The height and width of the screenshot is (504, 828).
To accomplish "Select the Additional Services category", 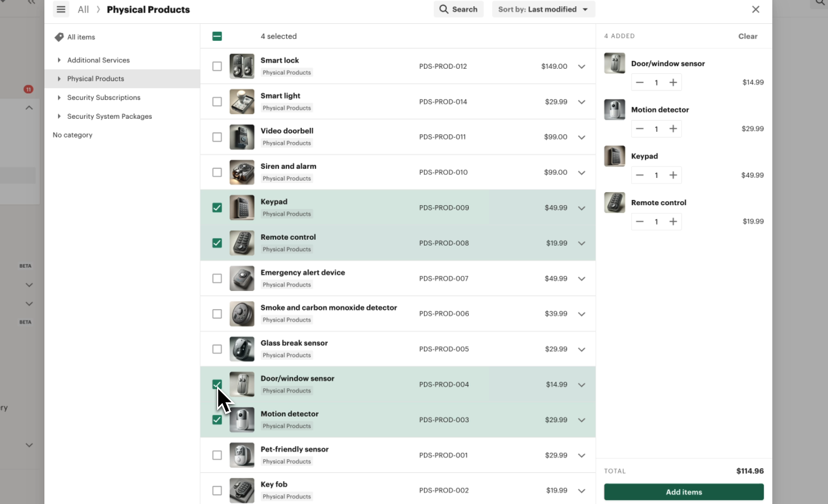I will 98,60.
